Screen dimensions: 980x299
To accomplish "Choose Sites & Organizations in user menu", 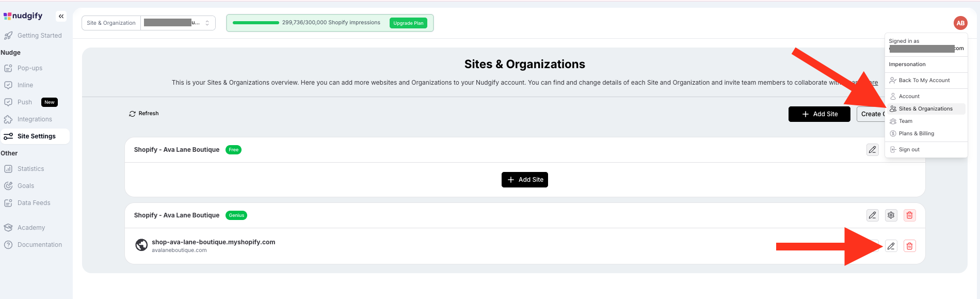I will coord(926,109).
